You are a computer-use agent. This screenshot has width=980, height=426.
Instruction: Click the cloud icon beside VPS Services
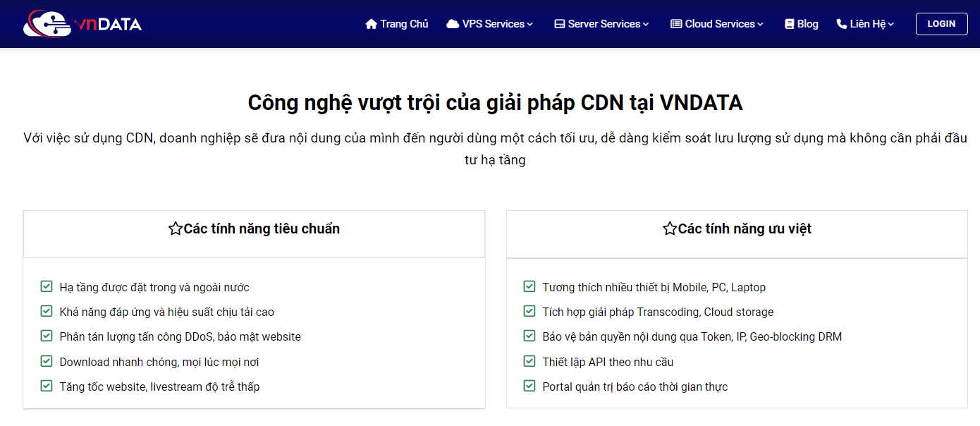click(453, 24)
